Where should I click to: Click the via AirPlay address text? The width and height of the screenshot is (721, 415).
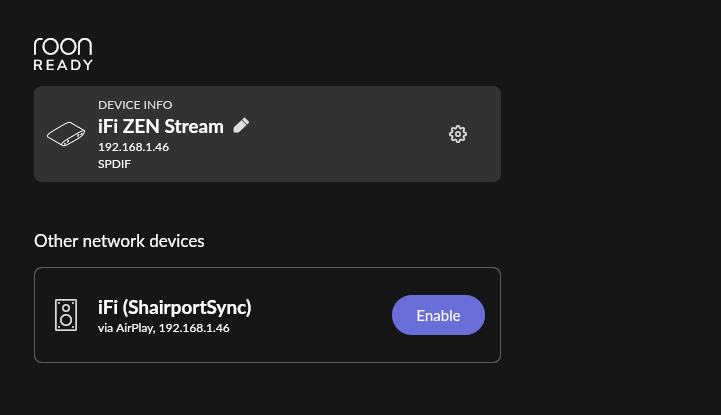(164, 328)
